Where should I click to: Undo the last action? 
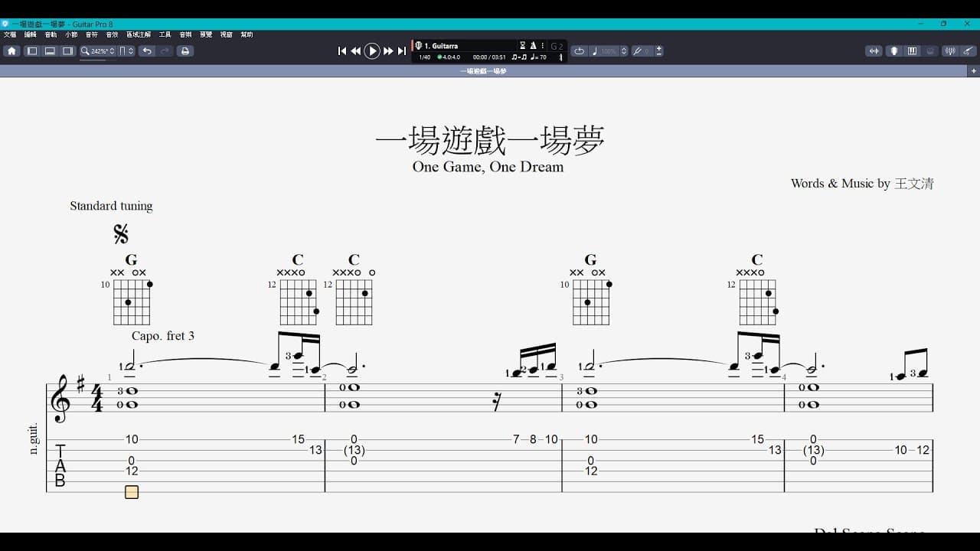(x=147, y=51)
